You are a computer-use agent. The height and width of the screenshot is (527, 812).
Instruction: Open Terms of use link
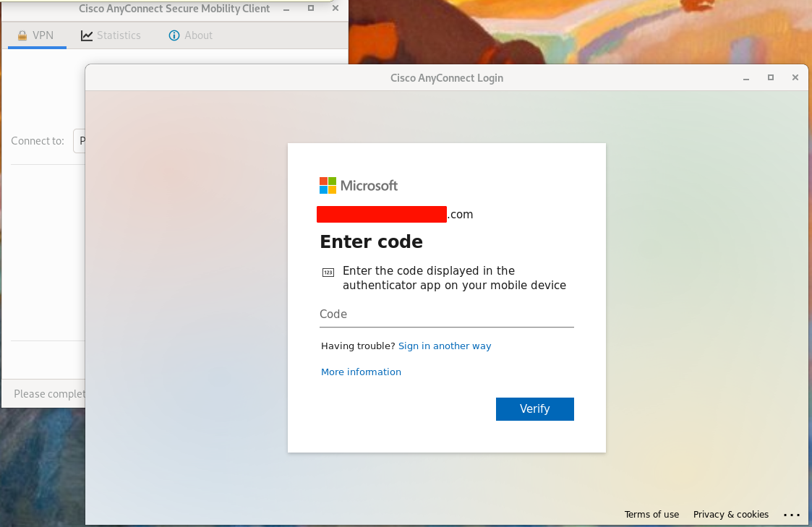651,515
